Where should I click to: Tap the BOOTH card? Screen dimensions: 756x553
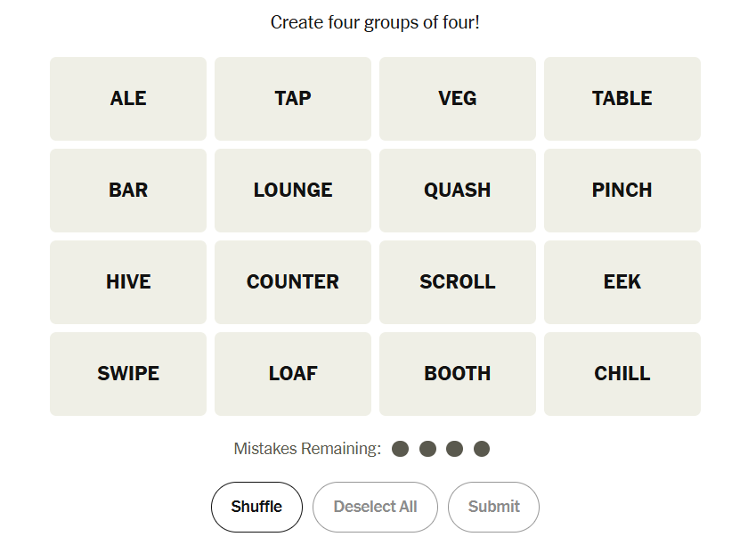(458, 374)
